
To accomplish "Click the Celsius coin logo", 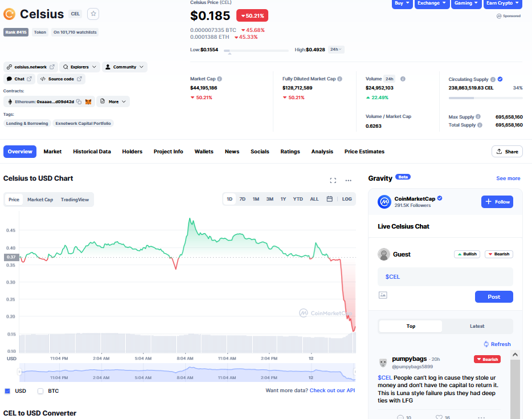I will pyautogui.click(x=10, y=14).
